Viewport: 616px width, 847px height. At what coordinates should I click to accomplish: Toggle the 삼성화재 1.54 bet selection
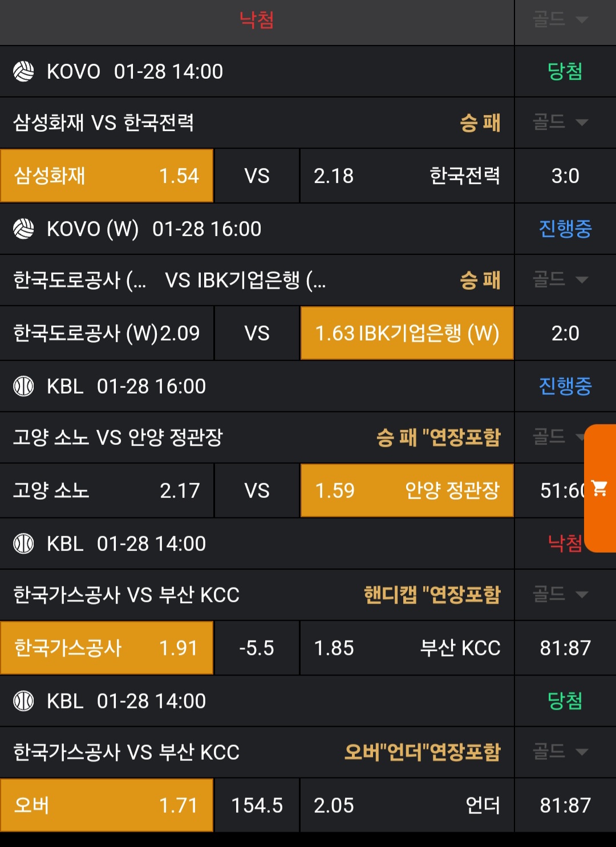(x=107, y=176)
